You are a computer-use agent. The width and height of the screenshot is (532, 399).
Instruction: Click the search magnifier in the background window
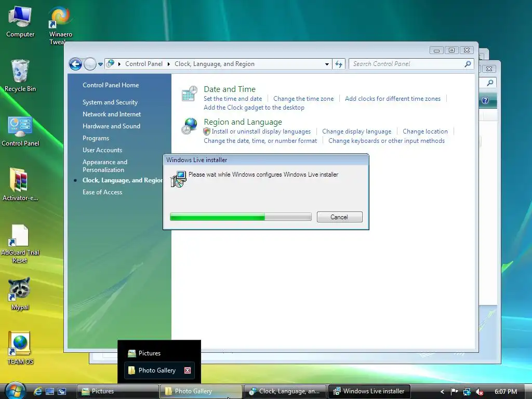(490, 83)
